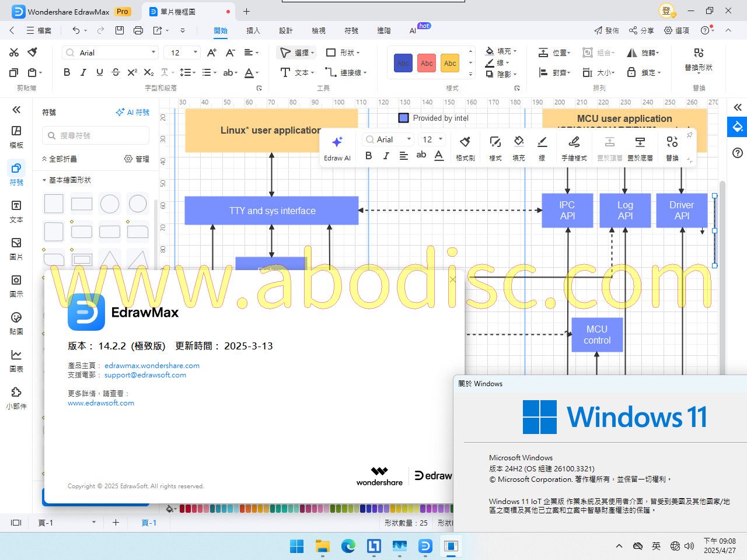Toggle Italic in the ribbon font group
This screenshot has height=560, width=747.
(83, 72)
